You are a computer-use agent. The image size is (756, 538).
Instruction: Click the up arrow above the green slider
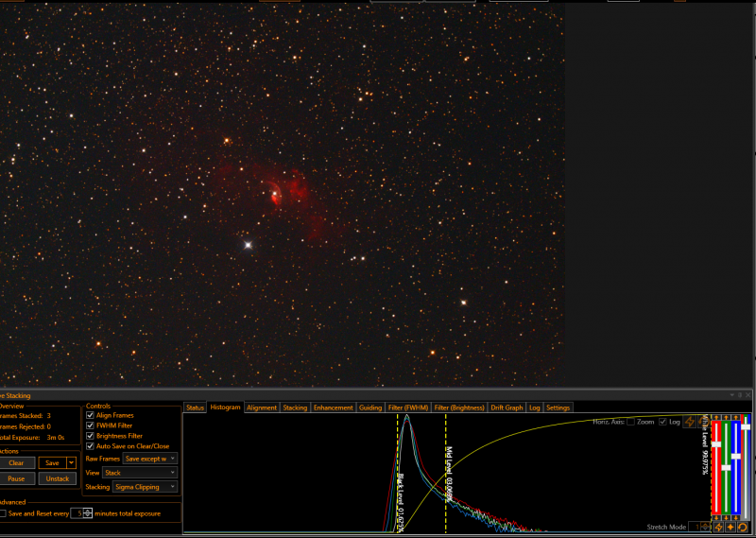click(x=726, y=417)
